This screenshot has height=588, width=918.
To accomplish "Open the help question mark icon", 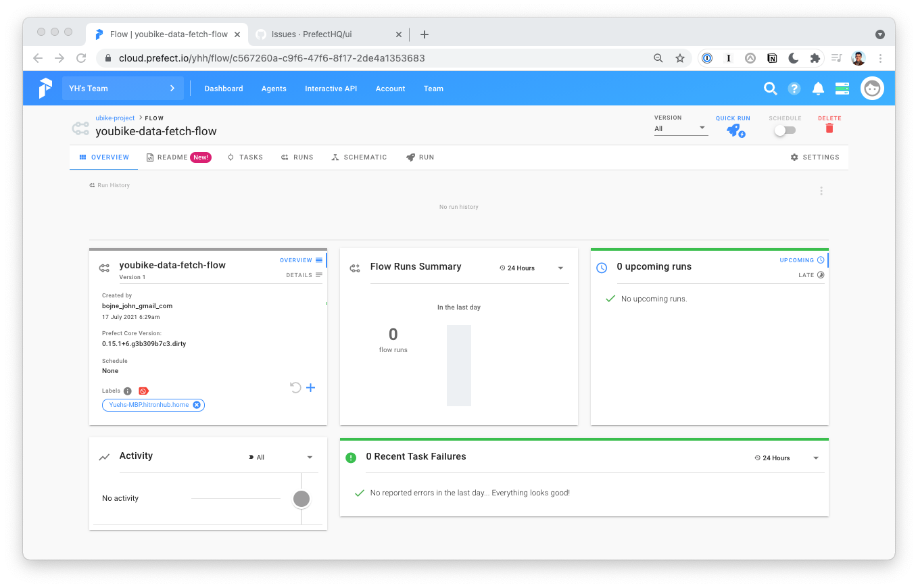I will pos(794,89).
